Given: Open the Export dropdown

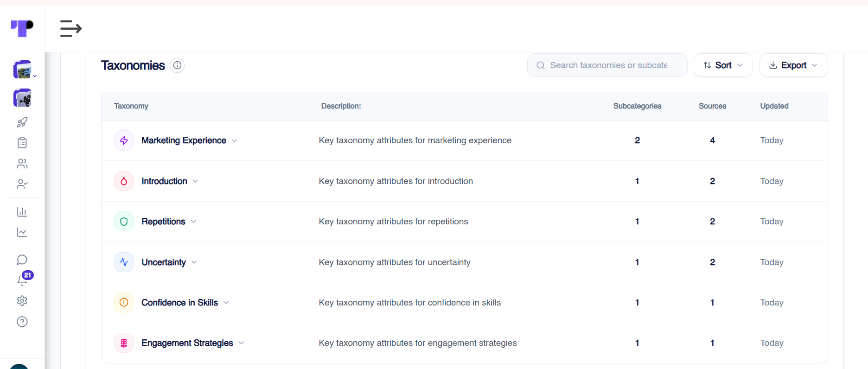Looking at the screenshot, I should click(793, 65).
